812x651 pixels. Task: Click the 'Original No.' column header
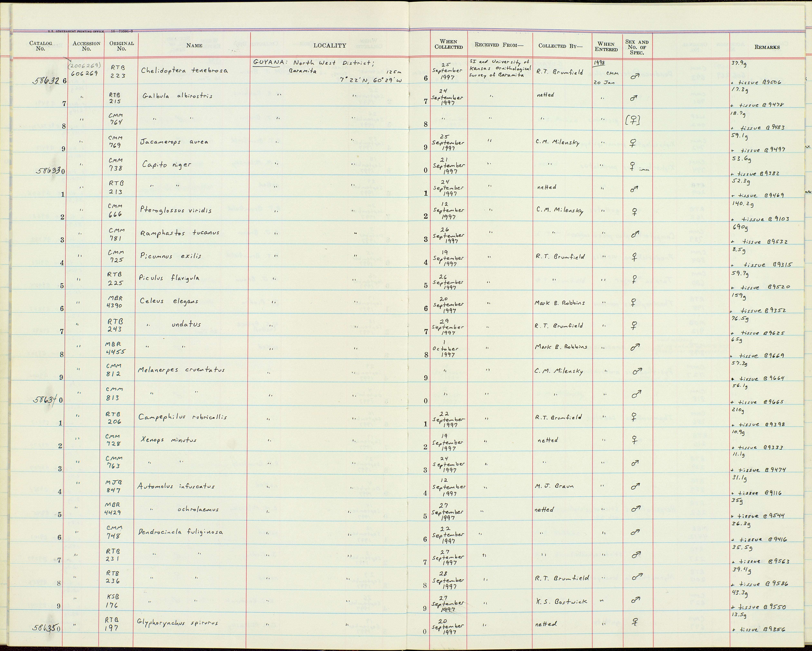pyautogui.click(x=122, y=46)
